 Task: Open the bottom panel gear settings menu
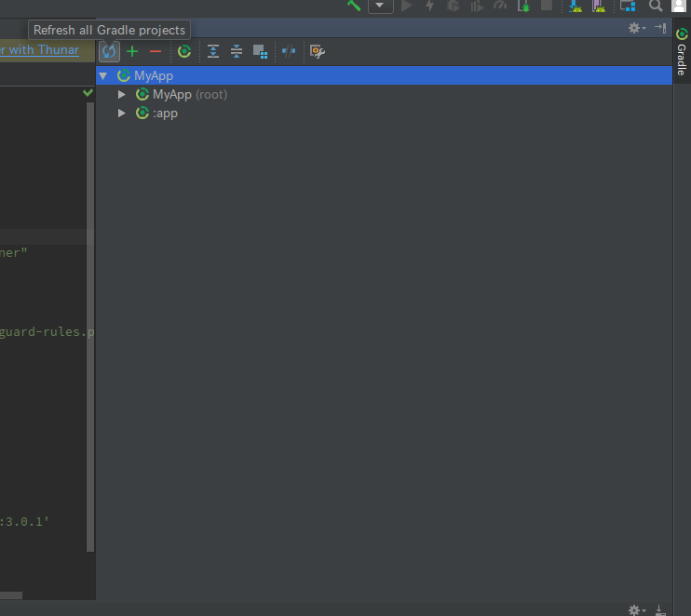coord(636,610)
